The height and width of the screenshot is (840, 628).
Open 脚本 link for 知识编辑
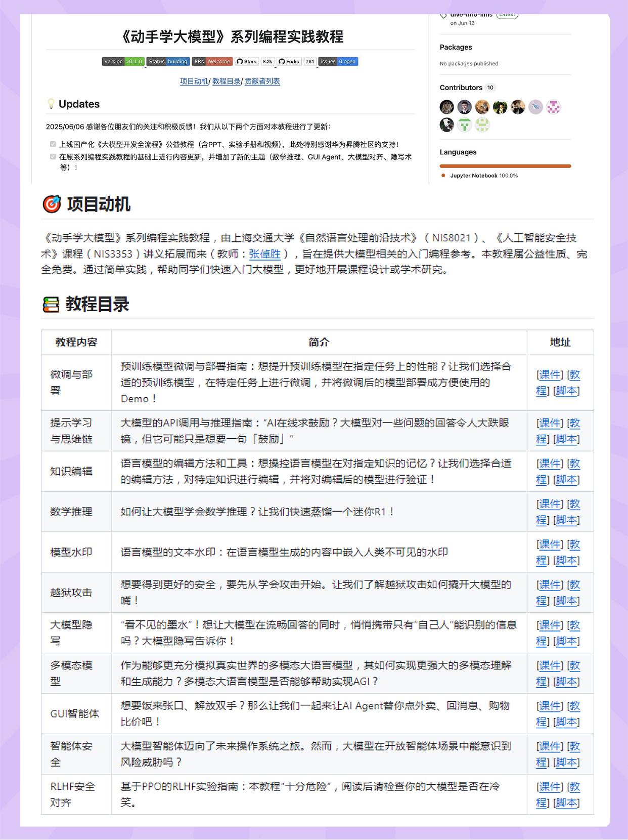point(566,480)
